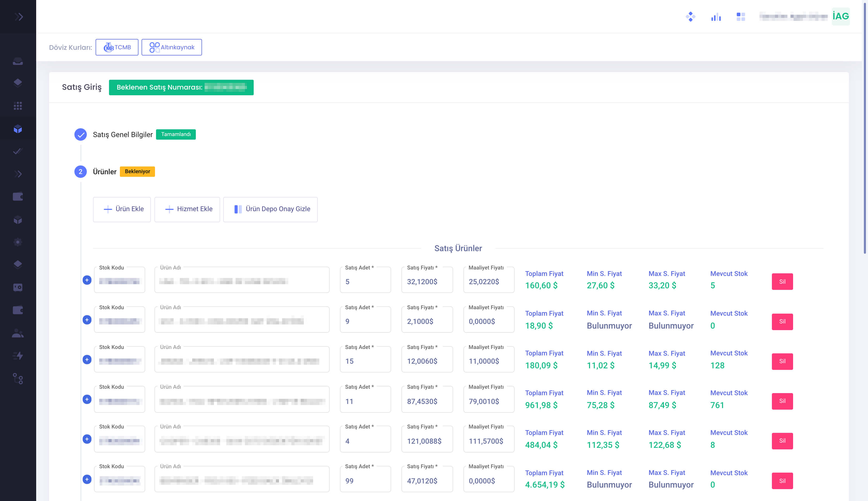868x501 pixels.
Task: Show TCMB exchange rates
Action: 117,47
